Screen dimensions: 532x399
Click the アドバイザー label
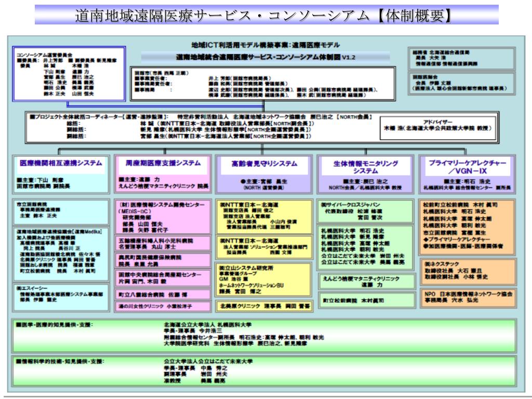[x=437, y=122]
